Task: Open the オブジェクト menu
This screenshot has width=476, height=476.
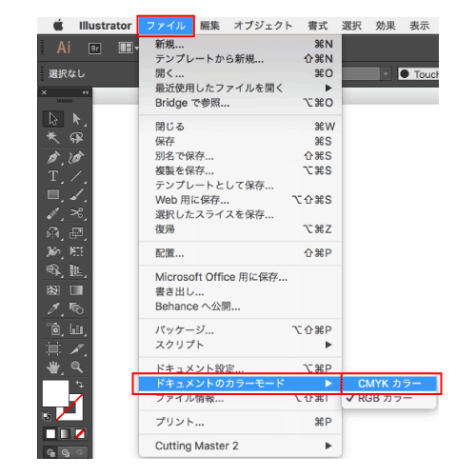Action: [263, 26]
